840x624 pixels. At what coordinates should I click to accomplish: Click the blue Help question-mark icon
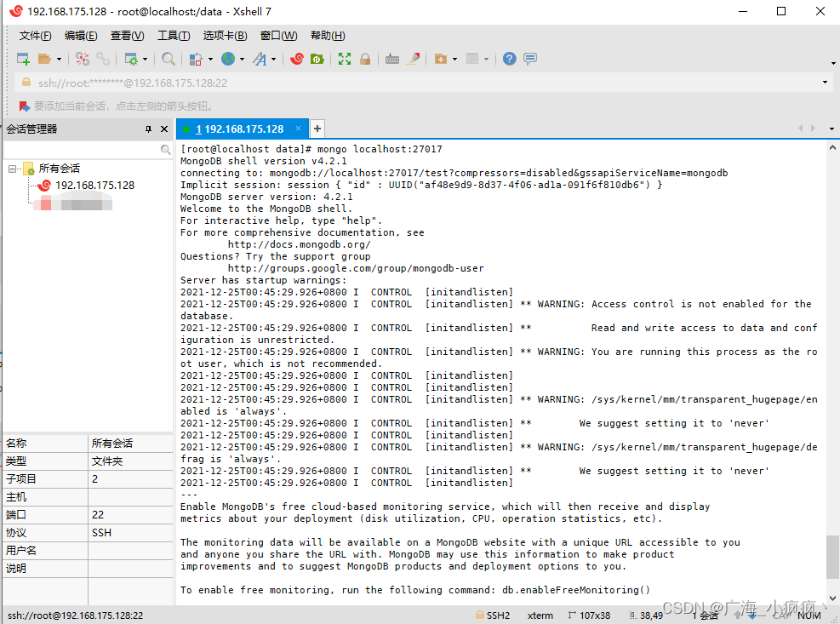pyautogui.click(x=510, y=59)
